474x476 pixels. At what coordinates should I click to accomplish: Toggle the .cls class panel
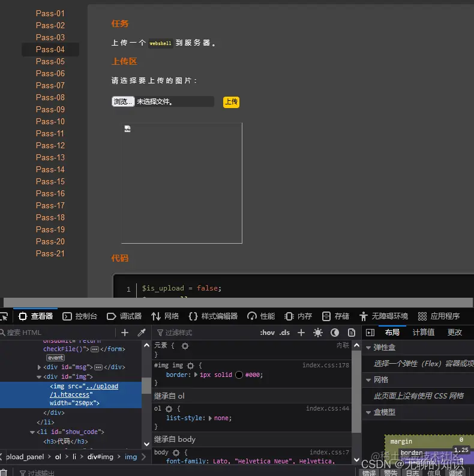click(284, 333)
